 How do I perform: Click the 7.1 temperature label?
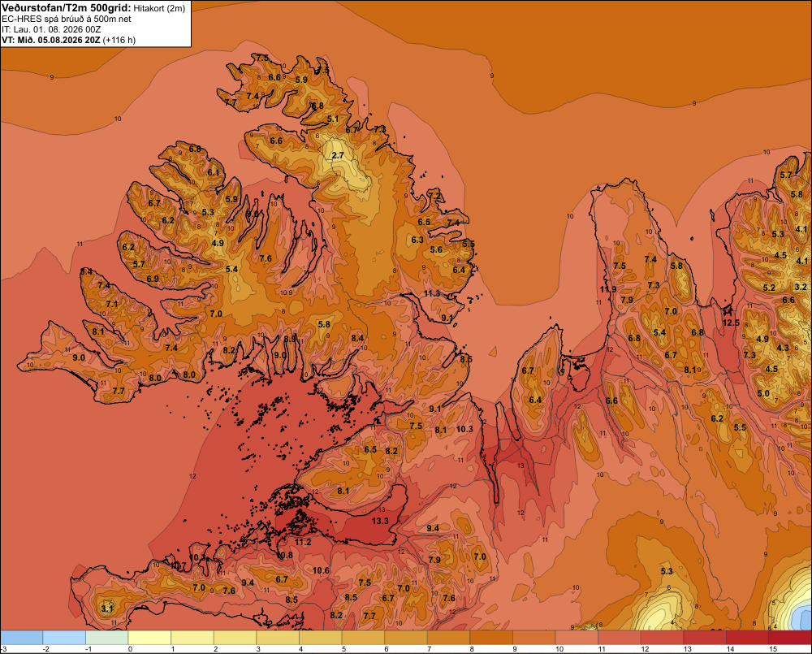tap(112, 304)
